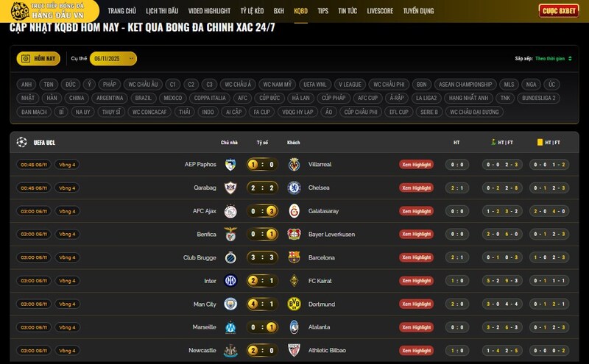Image resolution: width=589 pixels, height=364 pixels.
Task: Click the yellow card icon in header
Action: [x=540, y=142]
